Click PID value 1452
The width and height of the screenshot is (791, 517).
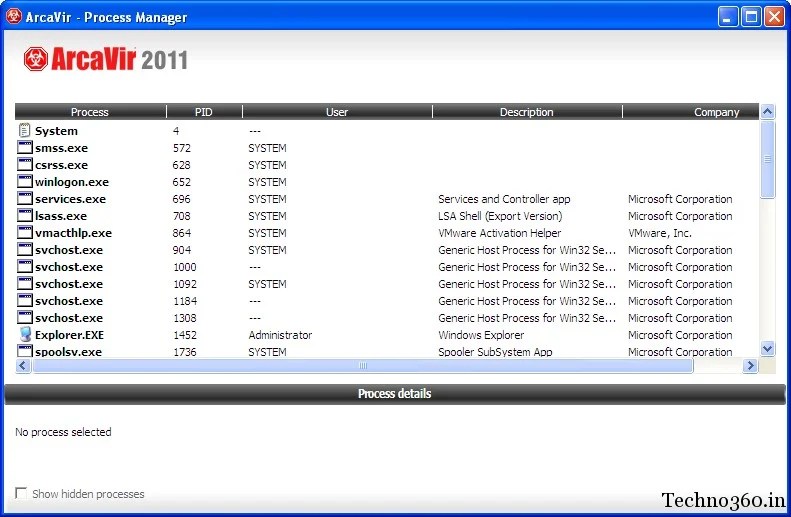pyautogui.click(x=185, y=335)
